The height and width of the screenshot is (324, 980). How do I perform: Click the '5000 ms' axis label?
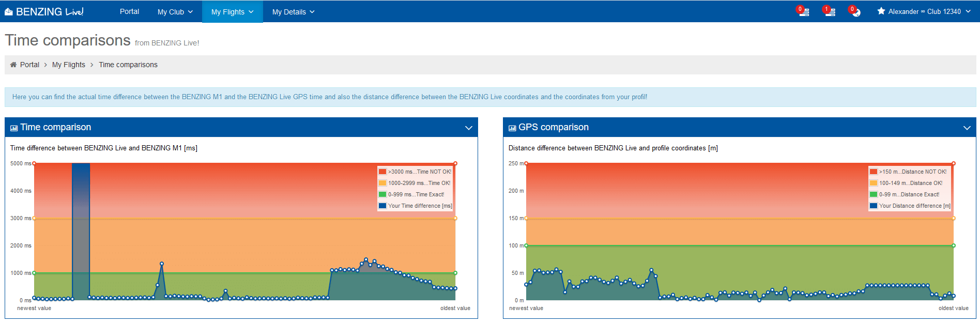point(21,163)
